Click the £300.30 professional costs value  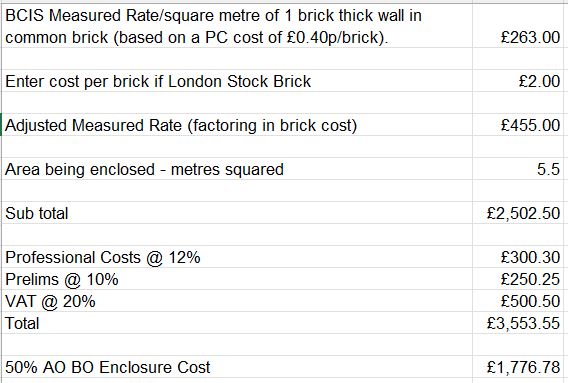tap(520, 257)
